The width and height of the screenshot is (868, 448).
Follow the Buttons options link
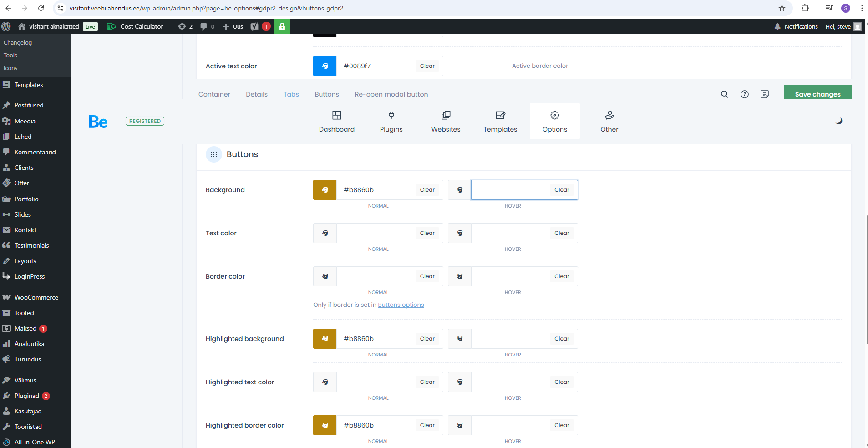coord(401,305)
